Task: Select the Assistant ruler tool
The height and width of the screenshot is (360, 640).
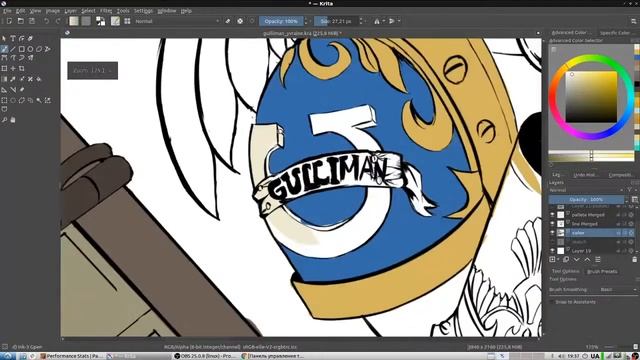Action: pos(4,90)
